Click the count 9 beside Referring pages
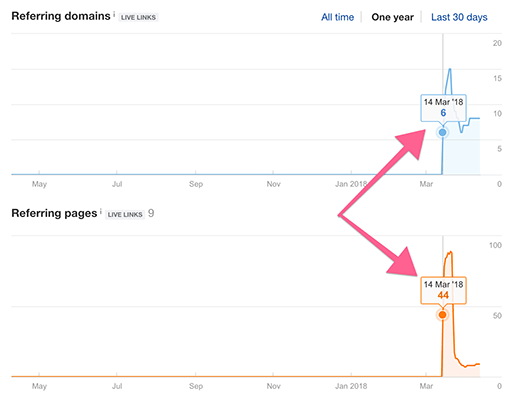This screenshot has width=513, height=400. [151, 213]
